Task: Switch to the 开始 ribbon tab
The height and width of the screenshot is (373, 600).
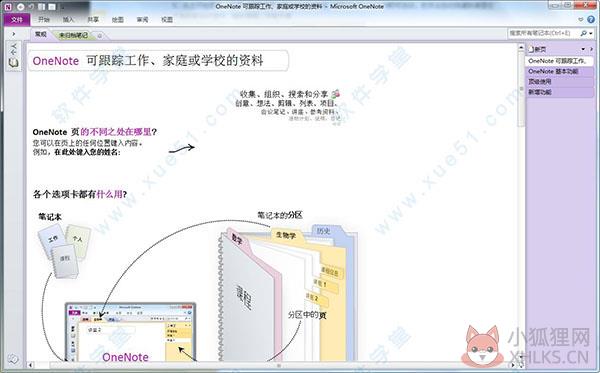Action: [x=44, y=20]
